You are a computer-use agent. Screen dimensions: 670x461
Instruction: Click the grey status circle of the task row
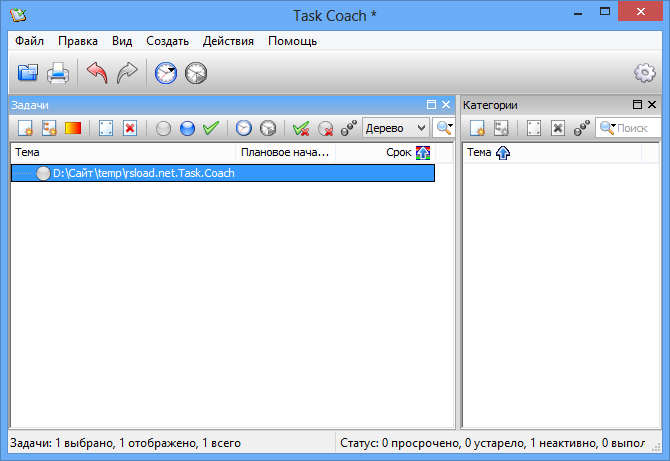pyautogui.click(x=43, y=173)
